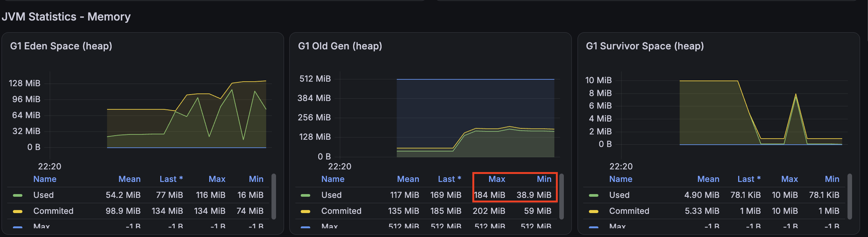The image size is (868, 237).
Task: Click the Survivor Space legend scrollbar
Action: [x=850, y=196]
